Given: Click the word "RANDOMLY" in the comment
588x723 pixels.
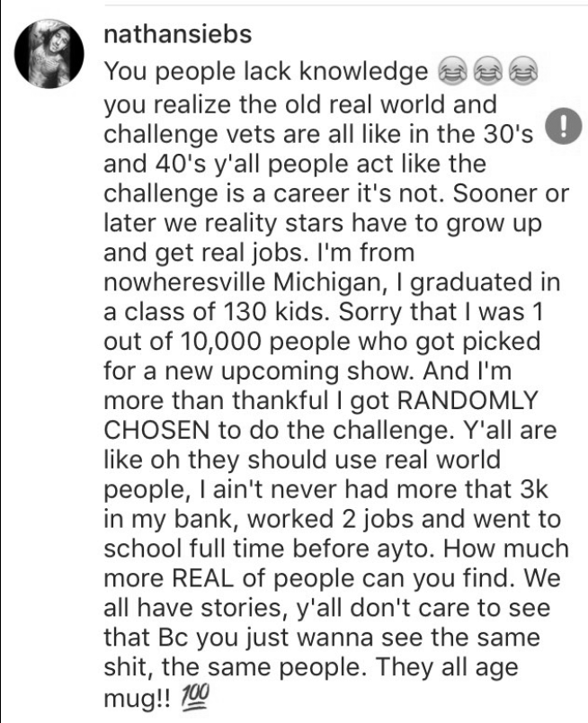Looking at the screenshot, I should point(468,400).
